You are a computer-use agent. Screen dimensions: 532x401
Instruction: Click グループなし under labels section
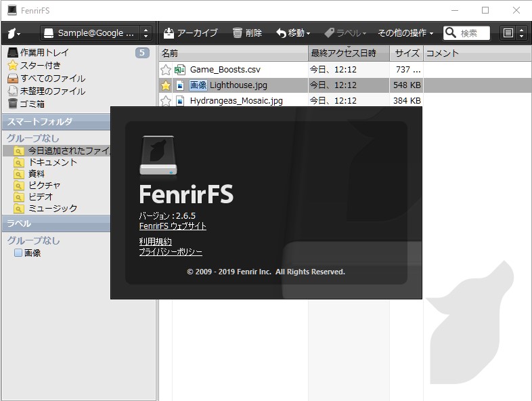pos(33,240)
